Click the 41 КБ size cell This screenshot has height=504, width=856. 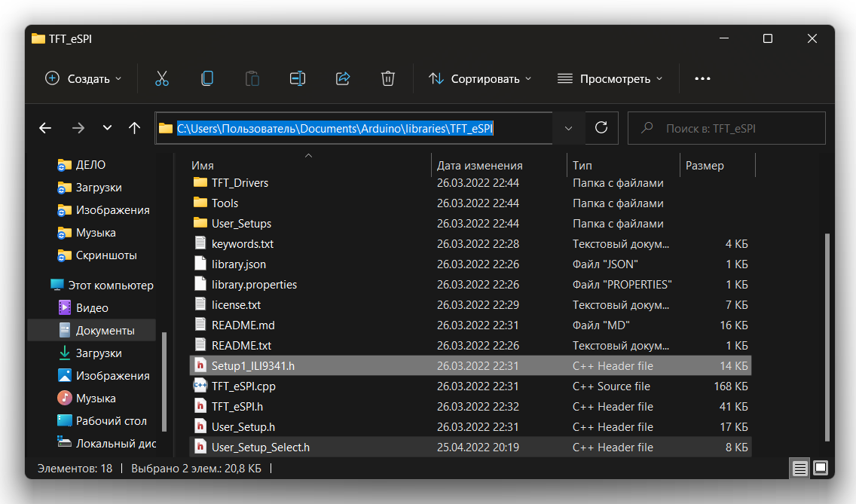point(734,407)
